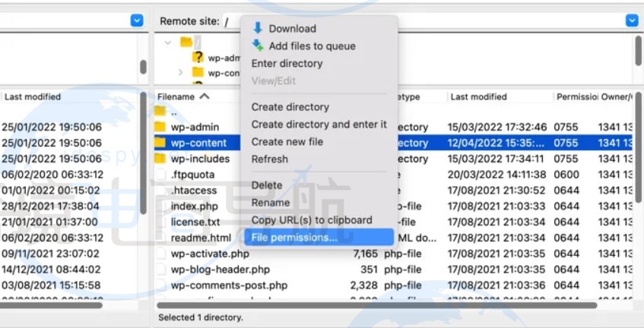Select Delete from the context menu
Screen dimensions: 644x328
coord(267,185)
